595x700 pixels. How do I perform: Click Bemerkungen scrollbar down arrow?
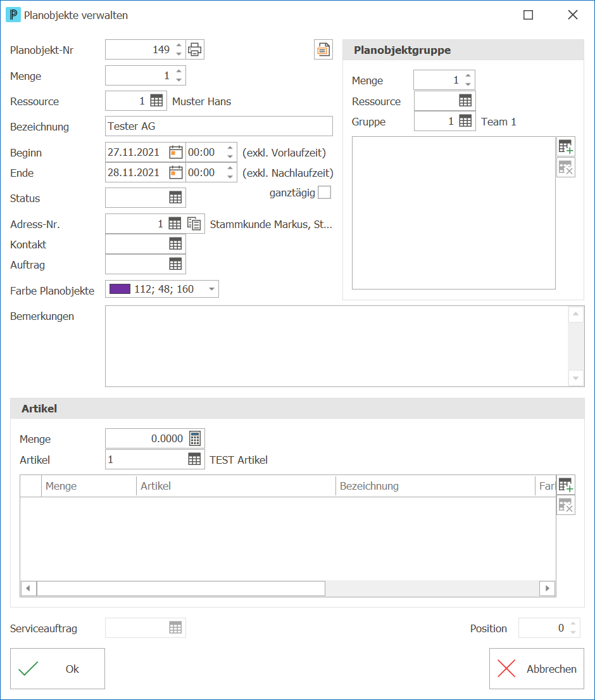coord(576,378)
